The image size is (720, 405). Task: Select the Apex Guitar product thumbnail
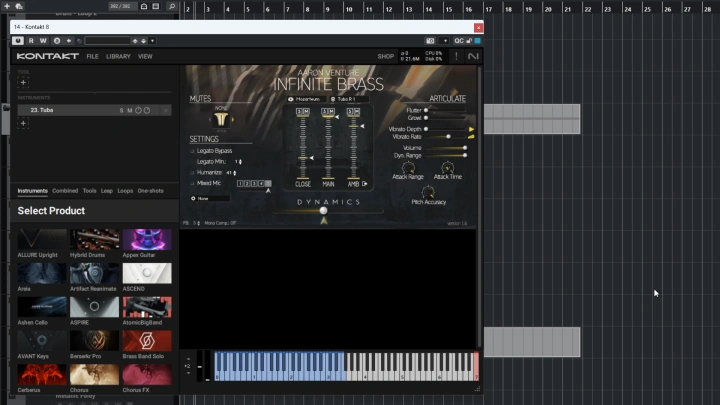click(x=147, y=239)
